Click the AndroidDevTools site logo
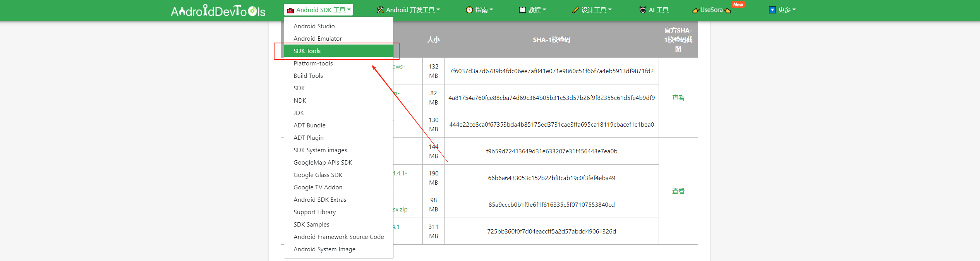This screenshot has height=261, width=980. coord(218,10)
